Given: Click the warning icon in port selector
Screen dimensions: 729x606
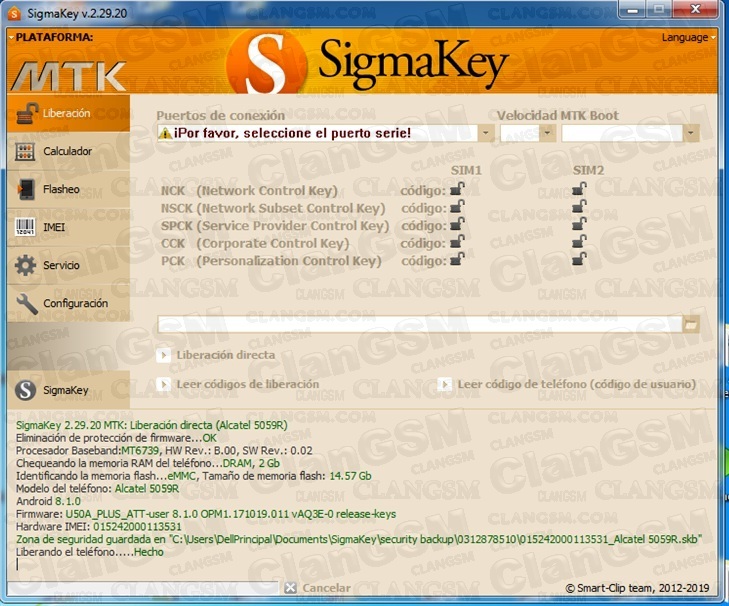Looking at the screenshot, I should [165, 133].
